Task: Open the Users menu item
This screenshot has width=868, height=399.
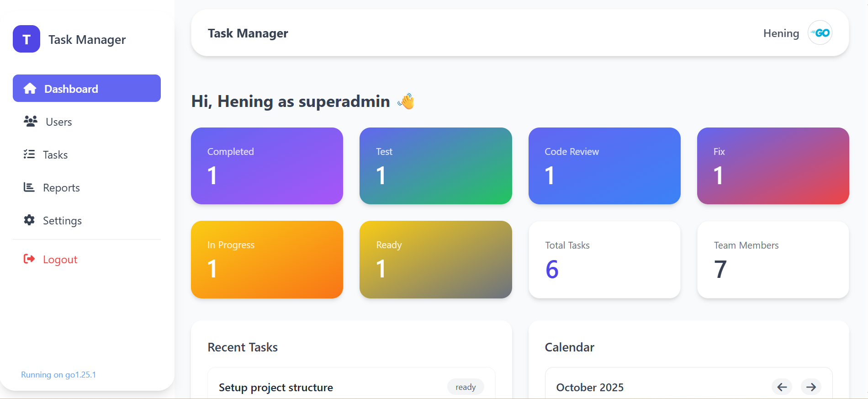Action: pyautogui.click(x=58, y=122)
